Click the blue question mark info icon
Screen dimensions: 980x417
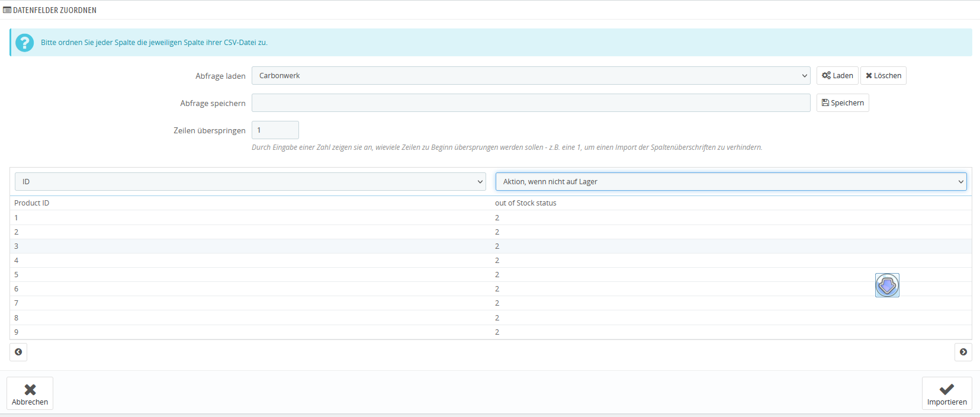coord(24,43)
